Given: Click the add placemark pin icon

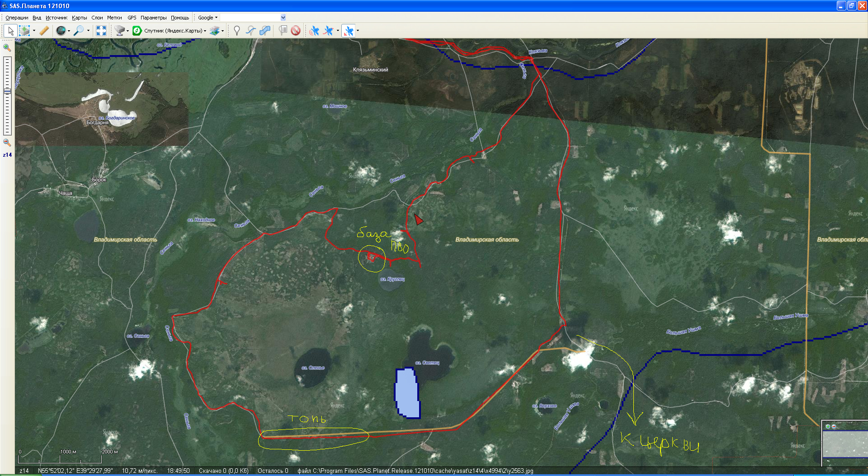Looking at the screenshot, I should pyautogui.click(x=236, y=31).
